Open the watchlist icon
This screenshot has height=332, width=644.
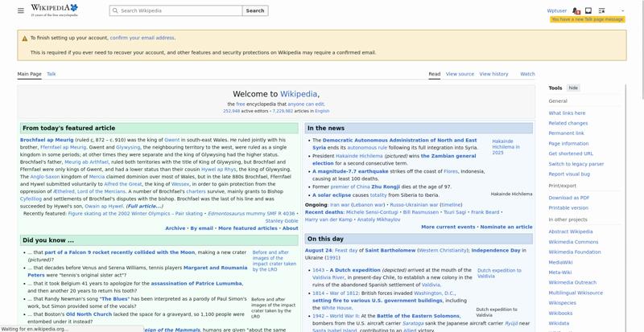click(x=601, y=10)
